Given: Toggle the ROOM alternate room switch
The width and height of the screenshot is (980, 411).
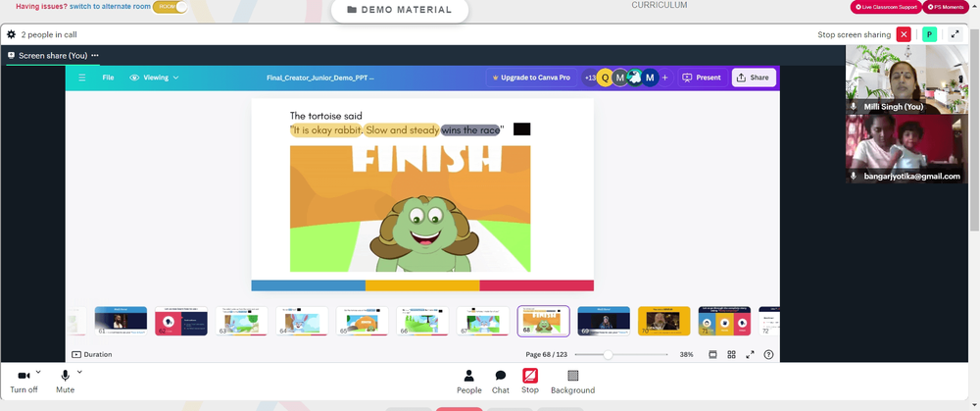Looking at the screenshot, I should [170, 6].
